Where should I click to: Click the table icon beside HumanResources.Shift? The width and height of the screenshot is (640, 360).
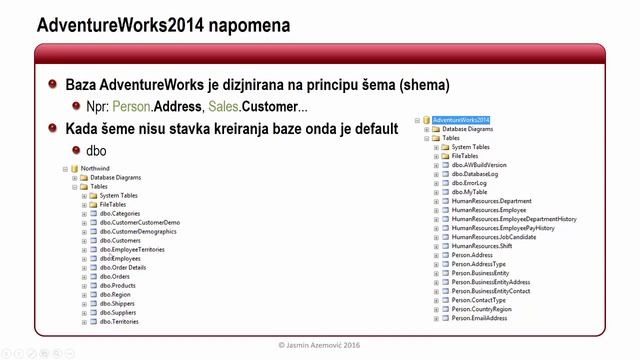coord(445,246)
